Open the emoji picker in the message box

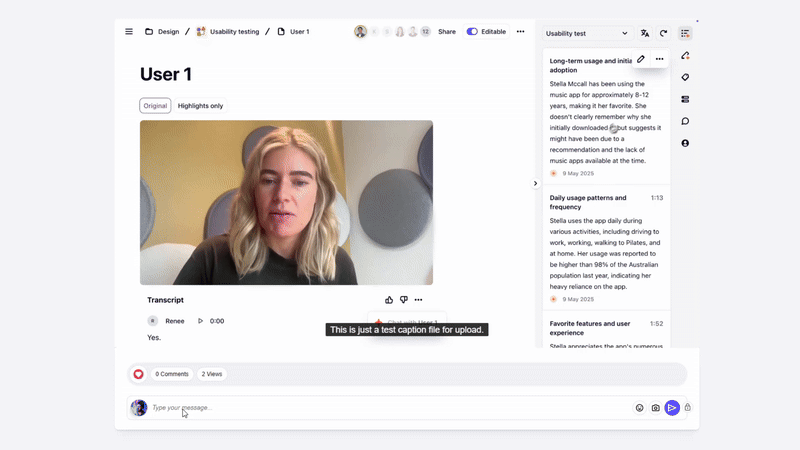(640, 408)
